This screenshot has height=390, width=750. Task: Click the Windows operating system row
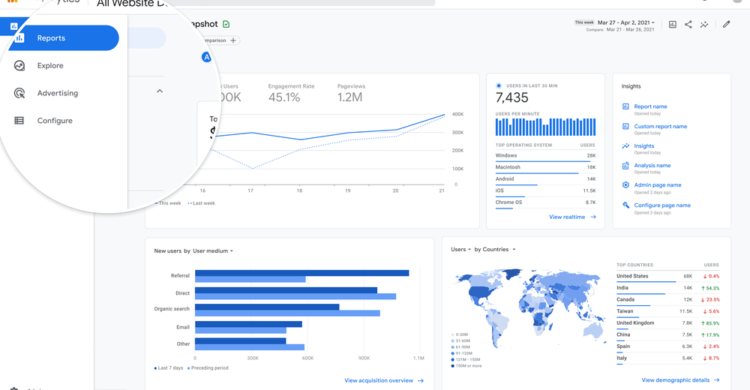pyautogui.click(x=546, y=157)
